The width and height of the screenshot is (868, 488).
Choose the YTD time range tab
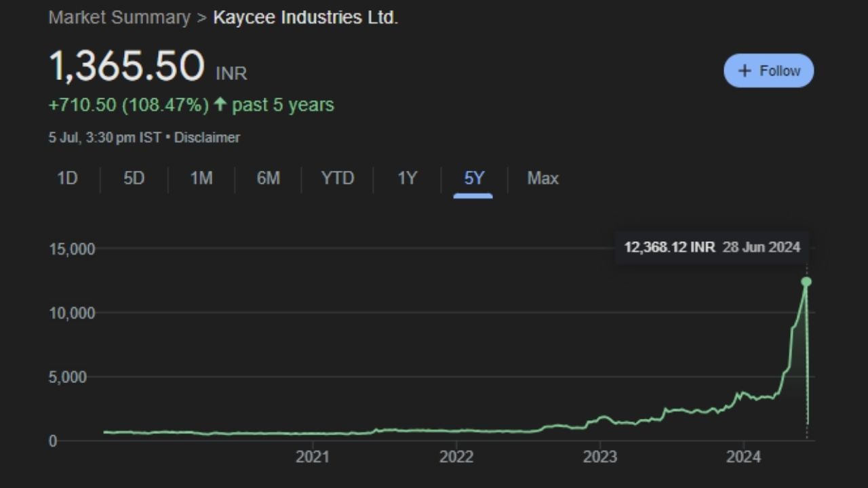click(338, 178)
